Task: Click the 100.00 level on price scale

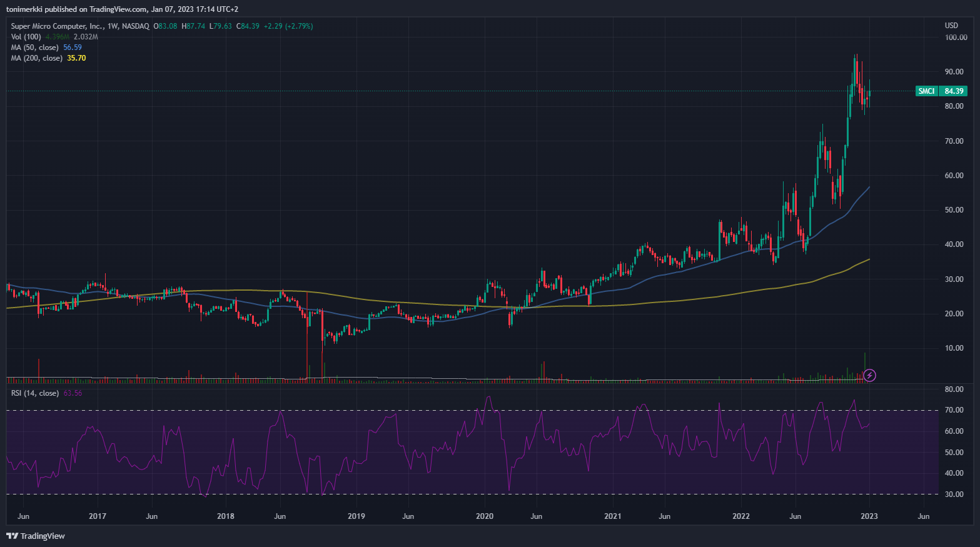Action: [x=956, y=38]
